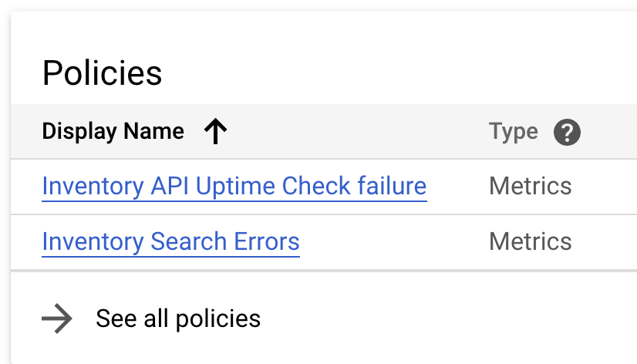Open the help icon next to Type
This screenshot has height=364, width=637.
567,132
